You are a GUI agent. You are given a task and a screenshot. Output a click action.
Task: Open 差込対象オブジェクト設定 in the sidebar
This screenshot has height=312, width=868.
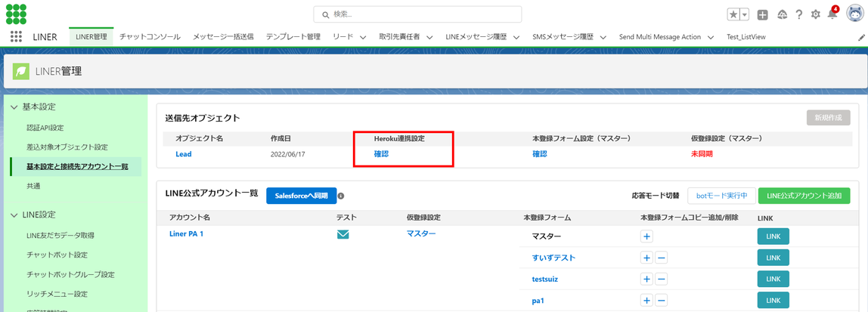(x=67, y=147)
